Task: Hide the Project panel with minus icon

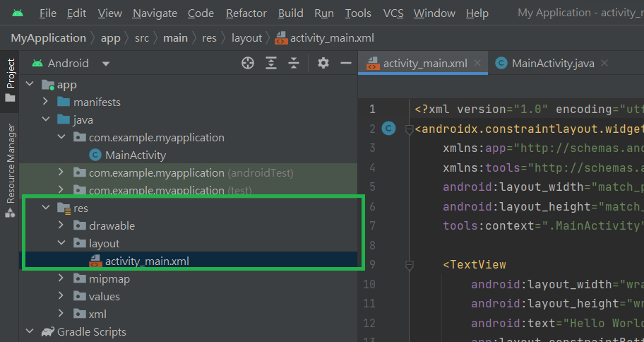Action: click(346, 63)
